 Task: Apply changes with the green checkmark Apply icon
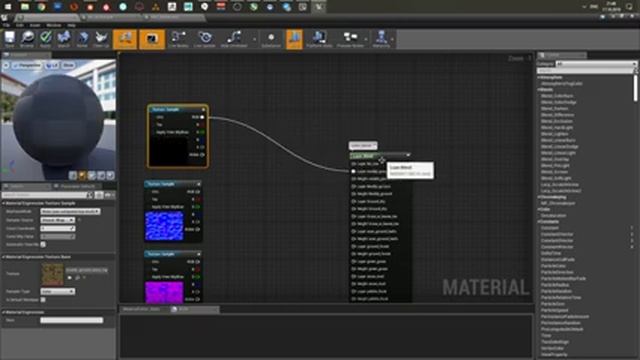[45, 39]
